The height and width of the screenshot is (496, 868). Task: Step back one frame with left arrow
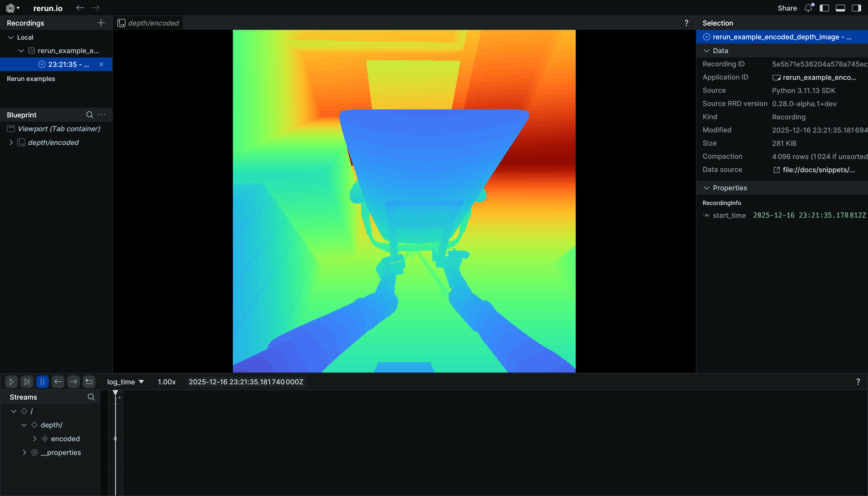click(x=58, y=382)
